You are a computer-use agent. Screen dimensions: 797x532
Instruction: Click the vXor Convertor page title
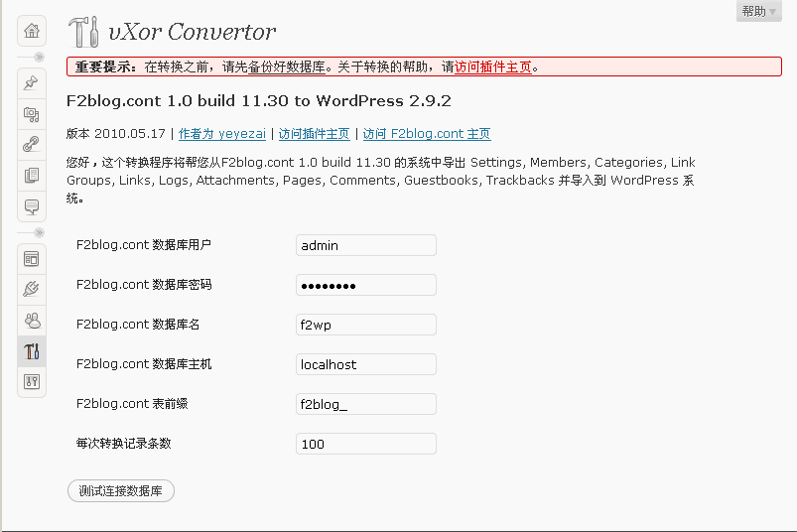(x=193, y=32)
